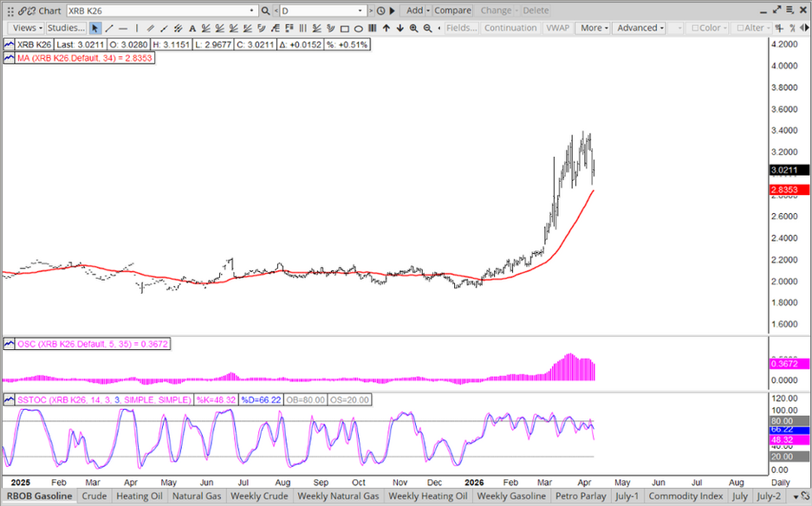The height and width of the screenshot is (506, 812).
Task: Open the Commodity Index tab
Action: tap(685, 496)
